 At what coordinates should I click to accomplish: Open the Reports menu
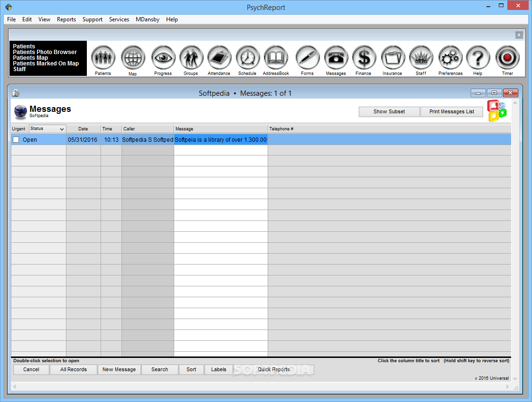(x=66, y=19)
